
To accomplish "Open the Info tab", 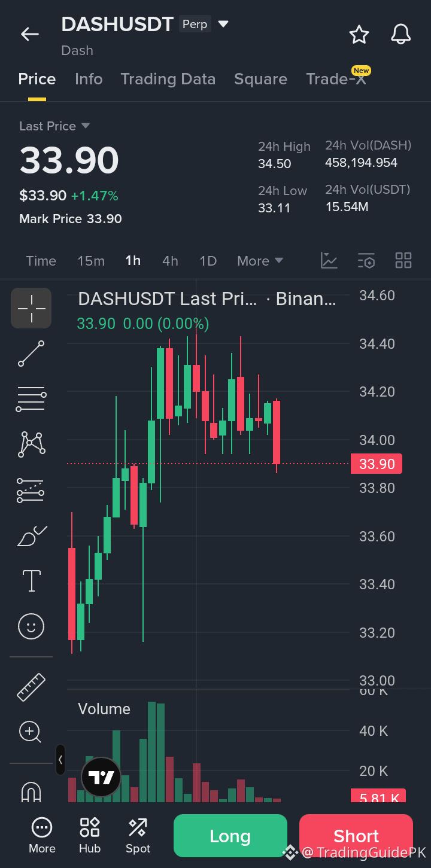I will [89, 79].
